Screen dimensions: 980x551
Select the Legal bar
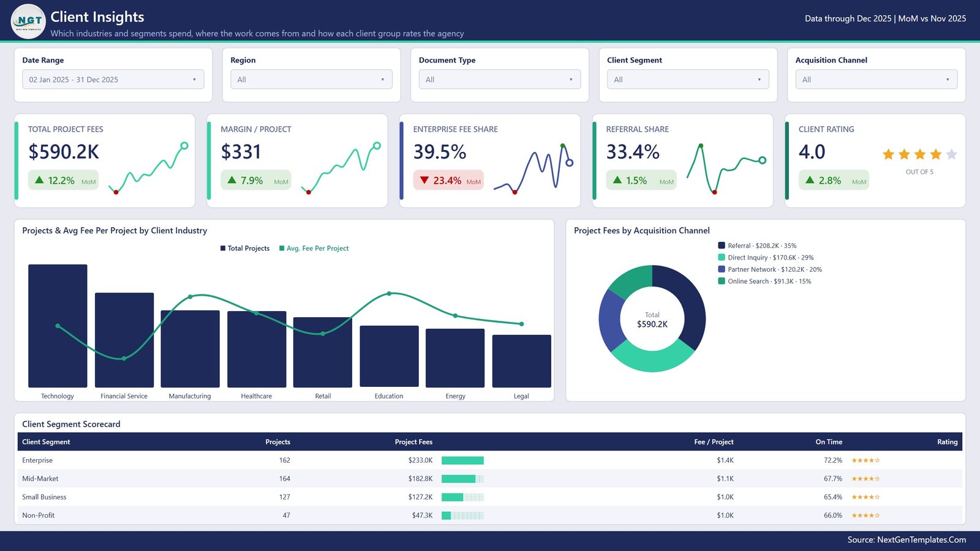[x=522, y=361]
